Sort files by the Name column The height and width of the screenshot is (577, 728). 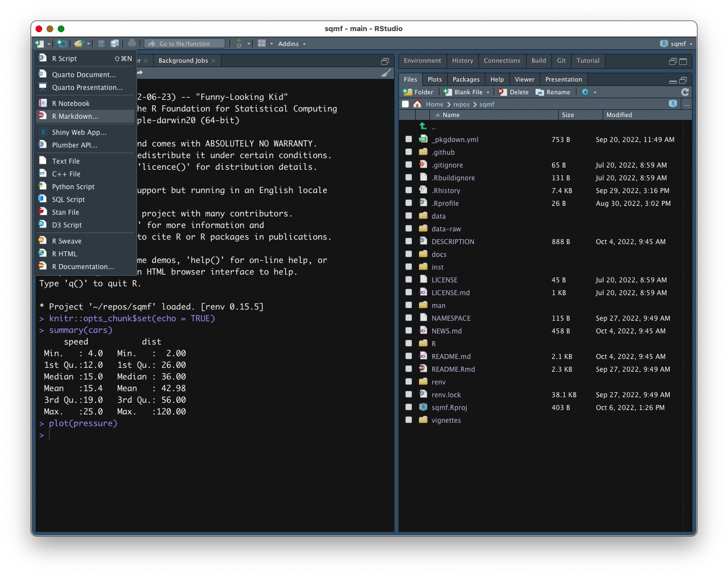click(x=494, y=115)
